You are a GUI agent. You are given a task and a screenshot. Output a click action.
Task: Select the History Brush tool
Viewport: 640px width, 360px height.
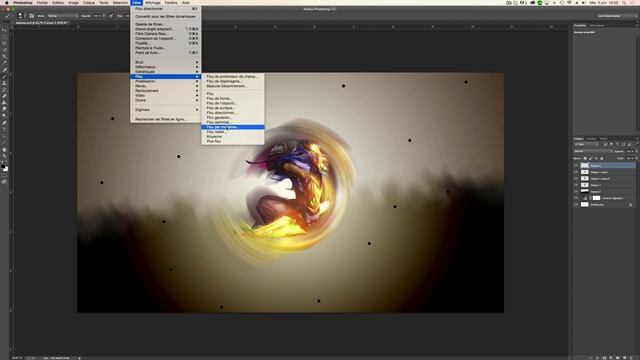pos(4,89)
